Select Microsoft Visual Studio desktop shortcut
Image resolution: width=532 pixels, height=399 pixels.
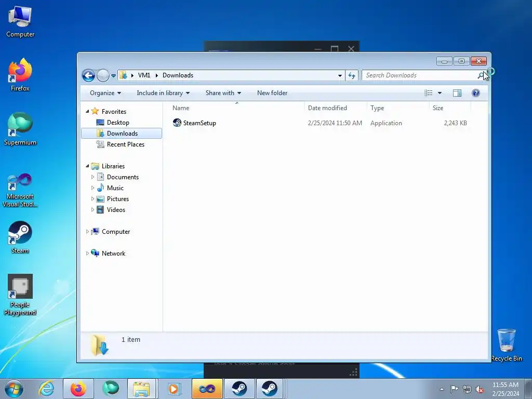tap(20, 190)
